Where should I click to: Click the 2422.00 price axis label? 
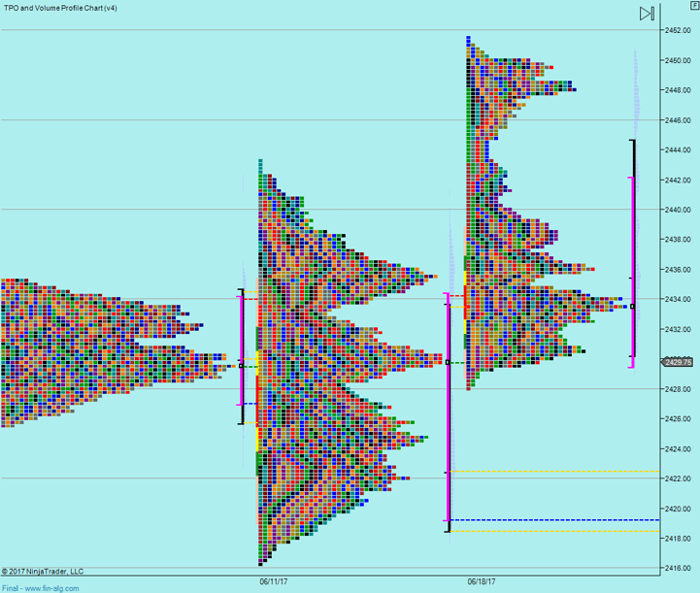pos(678,478)
